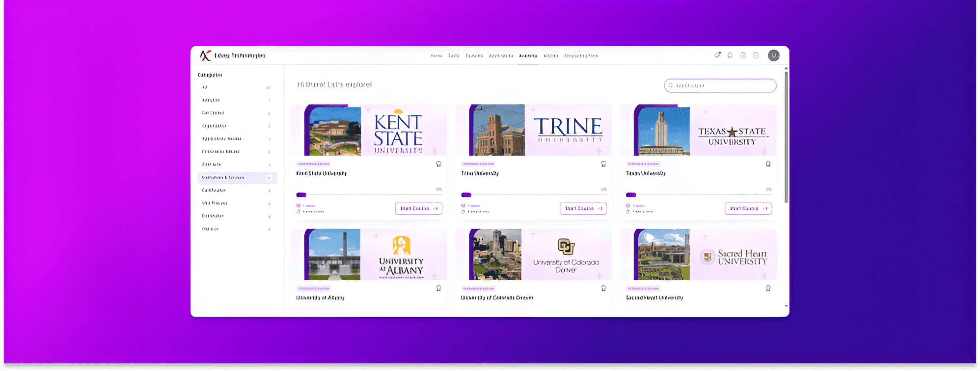980x371 pixels.
Task: Bookmark the Texas State University card
Action: 768,164
